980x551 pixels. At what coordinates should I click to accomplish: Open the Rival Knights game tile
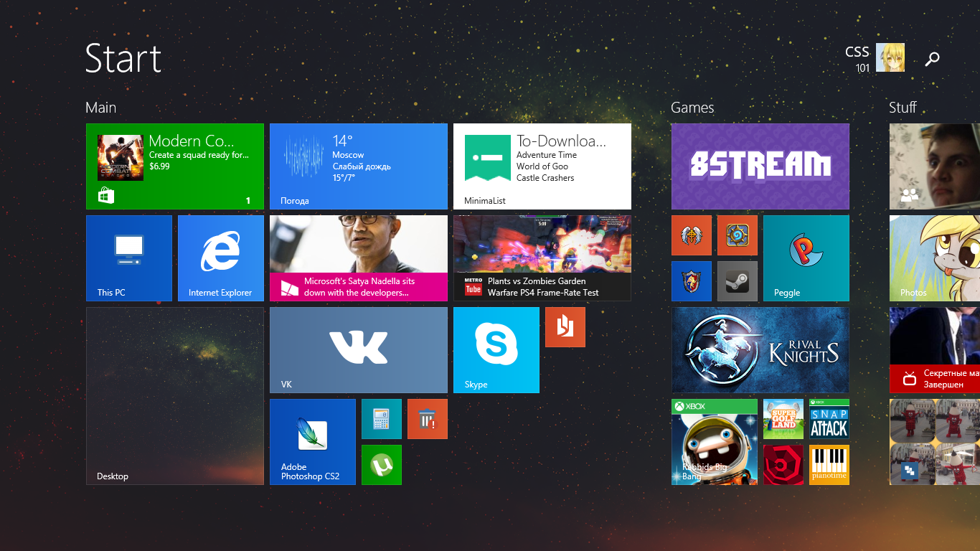coord(760,350)
